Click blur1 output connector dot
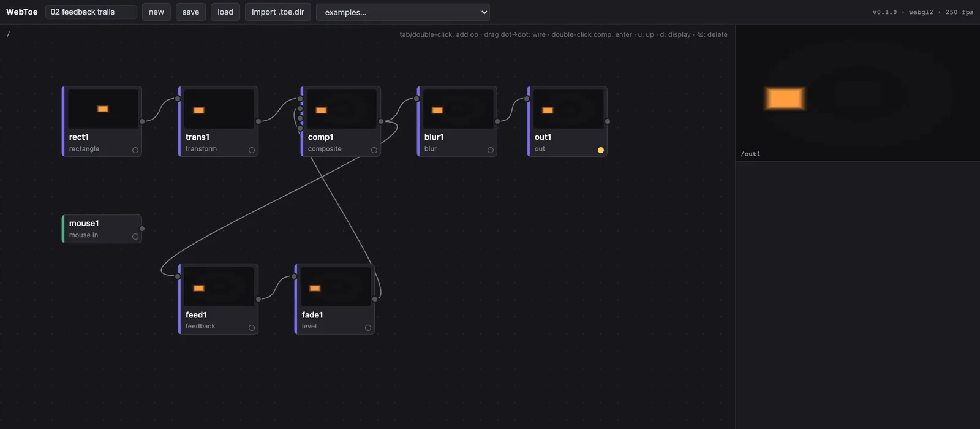The image size is (980, 429). point(497,121)
